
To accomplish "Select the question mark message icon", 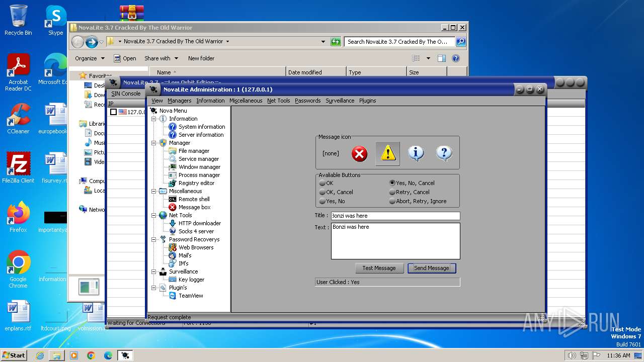I will (444, 153).
